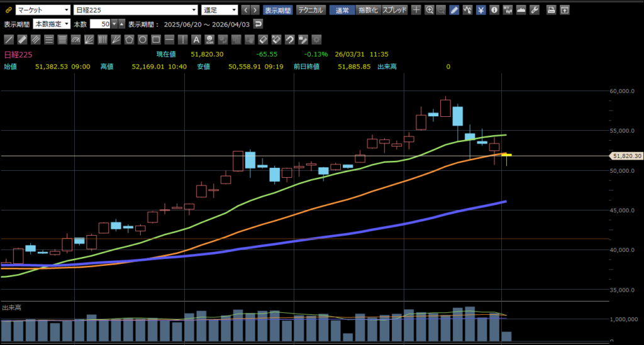Open chart settings wrench icon
644x345 pixels.
(535, 10)
